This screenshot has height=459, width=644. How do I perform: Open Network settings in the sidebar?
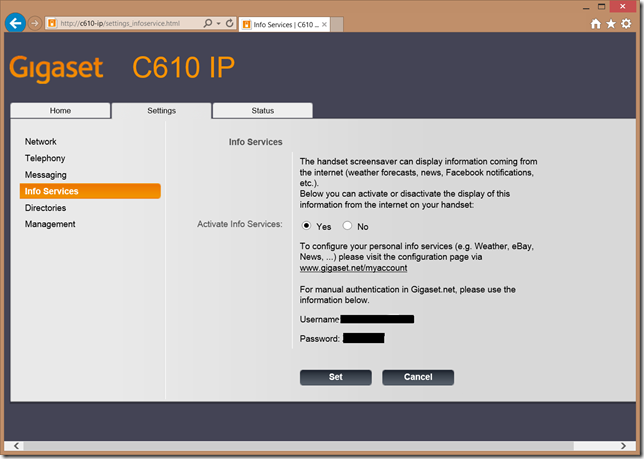41,142
